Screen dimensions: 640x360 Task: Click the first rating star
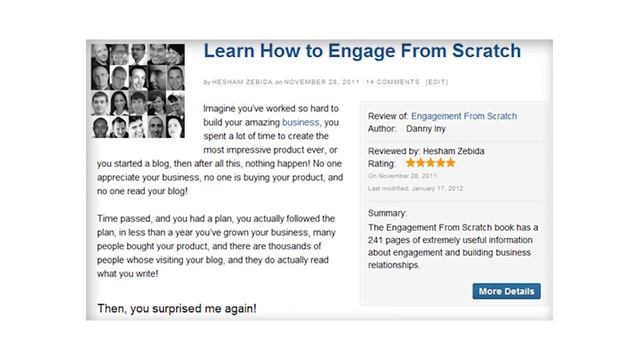pyautogui.click(x=410, y=163)
